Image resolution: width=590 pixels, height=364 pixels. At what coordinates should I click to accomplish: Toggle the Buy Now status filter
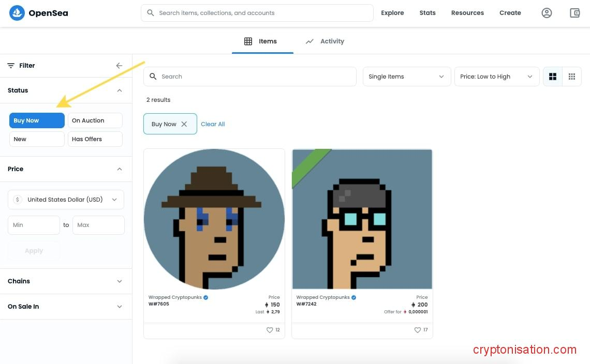(x=37, y=120)
